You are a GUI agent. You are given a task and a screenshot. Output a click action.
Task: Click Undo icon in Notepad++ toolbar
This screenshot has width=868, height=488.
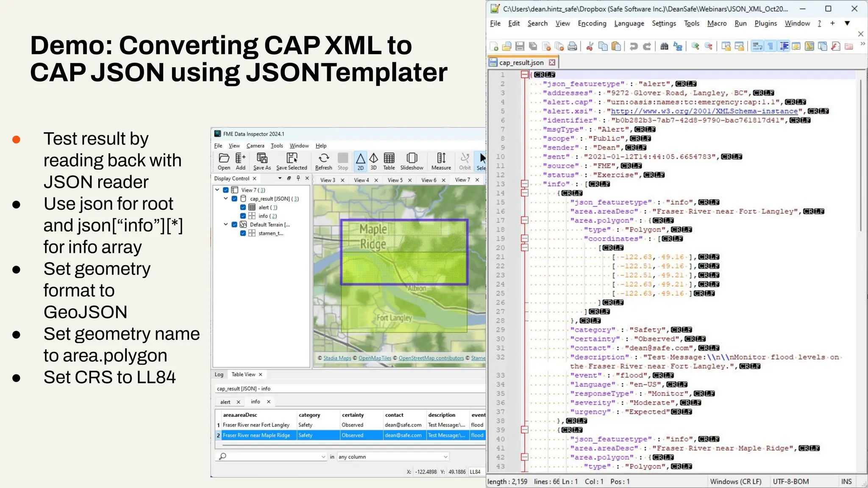pyautogui.click(x=634, y=46)
